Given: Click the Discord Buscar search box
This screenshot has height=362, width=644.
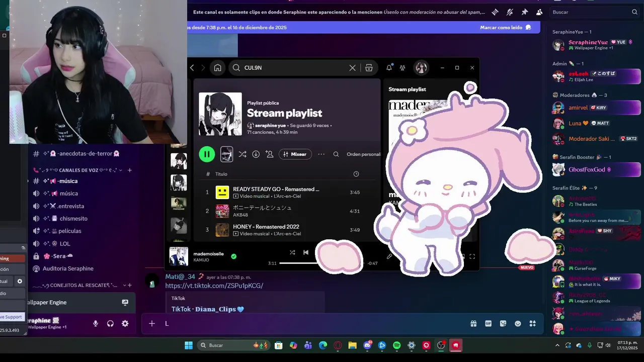Looking at the screenshot, I should coord(595,12).
